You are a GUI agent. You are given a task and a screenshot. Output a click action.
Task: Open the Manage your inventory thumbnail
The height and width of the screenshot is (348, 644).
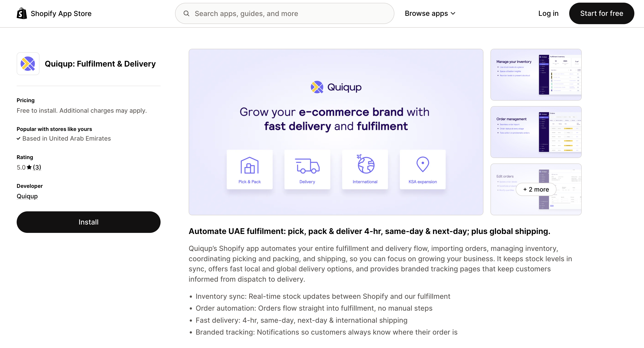(x=536, y=75)
